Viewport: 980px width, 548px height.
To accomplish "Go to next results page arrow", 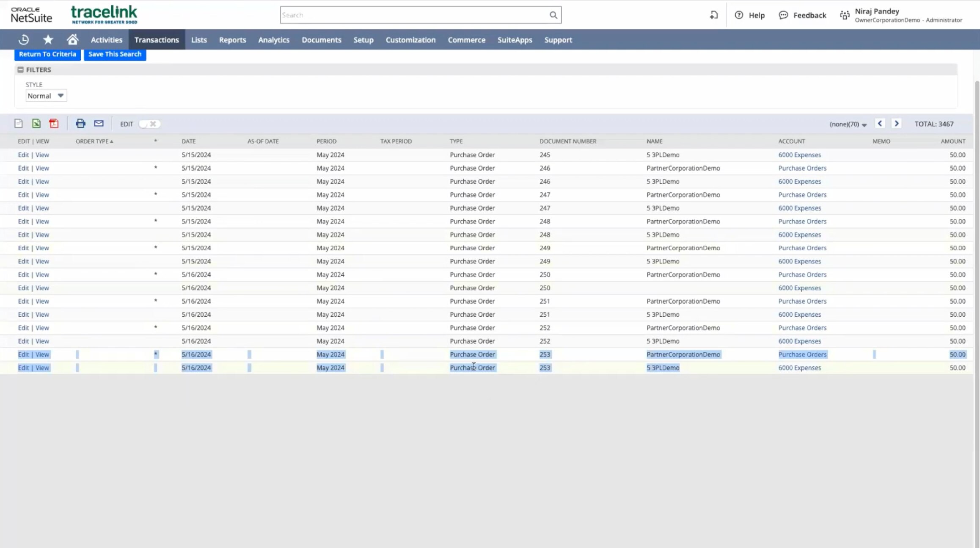I will 896,123.
